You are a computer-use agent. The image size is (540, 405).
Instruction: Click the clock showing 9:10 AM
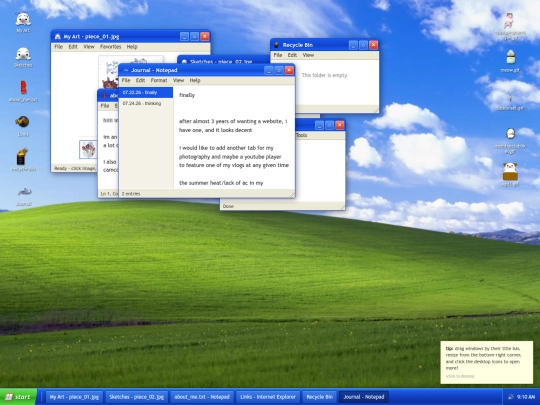click(x=526, y=397)
